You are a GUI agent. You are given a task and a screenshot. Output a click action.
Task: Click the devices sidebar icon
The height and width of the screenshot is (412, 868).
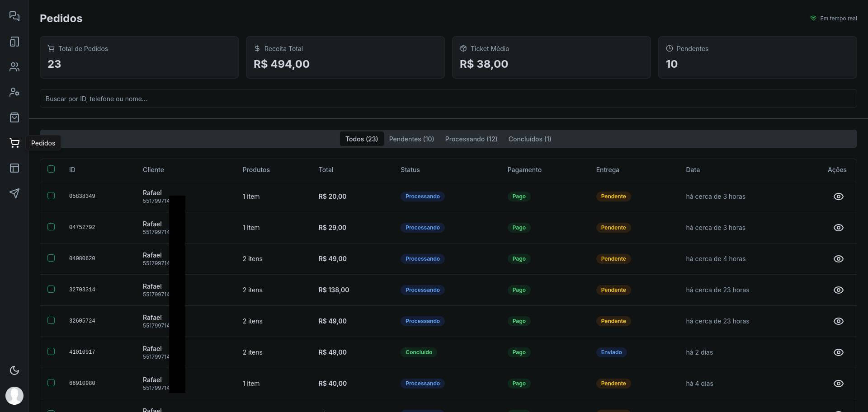[x=14, y=42]
